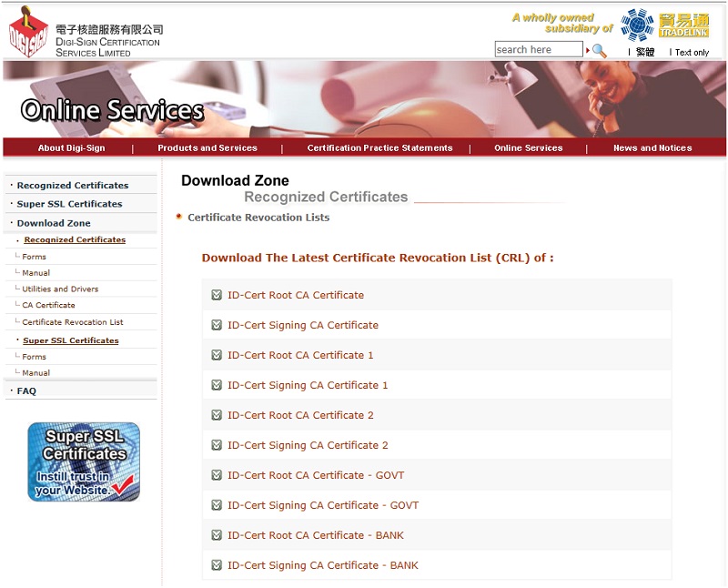Click download icon beside ID-Cert Signing CA Certificate - BANK
This screenshot has width=728, height=588.
tap(216, 565)
